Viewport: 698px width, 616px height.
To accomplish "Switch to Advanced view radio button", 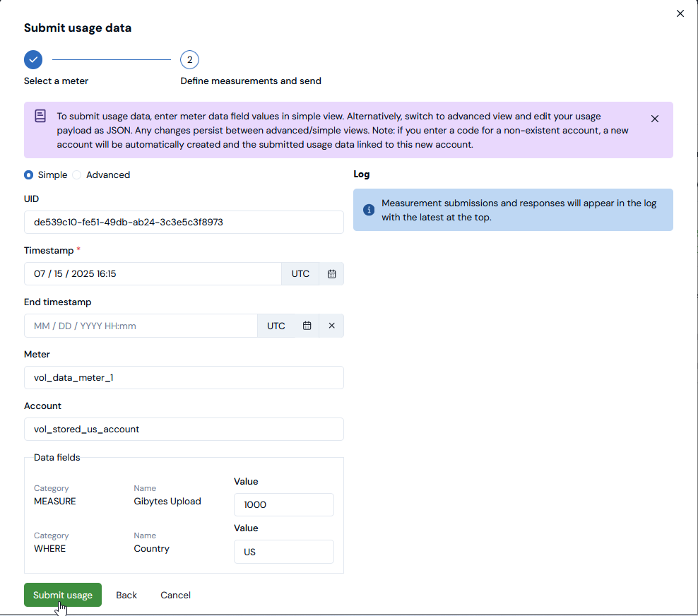I will click(x=77, y=174).
